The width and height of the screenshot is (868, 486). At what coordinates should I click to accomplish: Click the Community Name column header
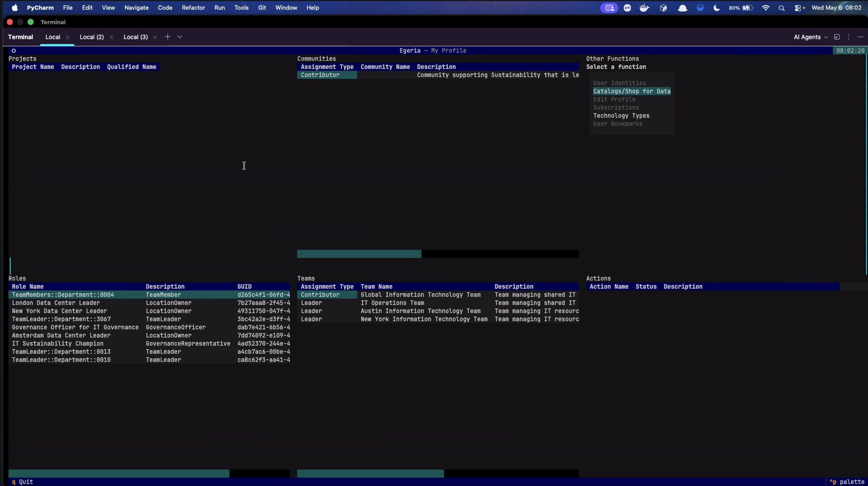tap(385, 67)
